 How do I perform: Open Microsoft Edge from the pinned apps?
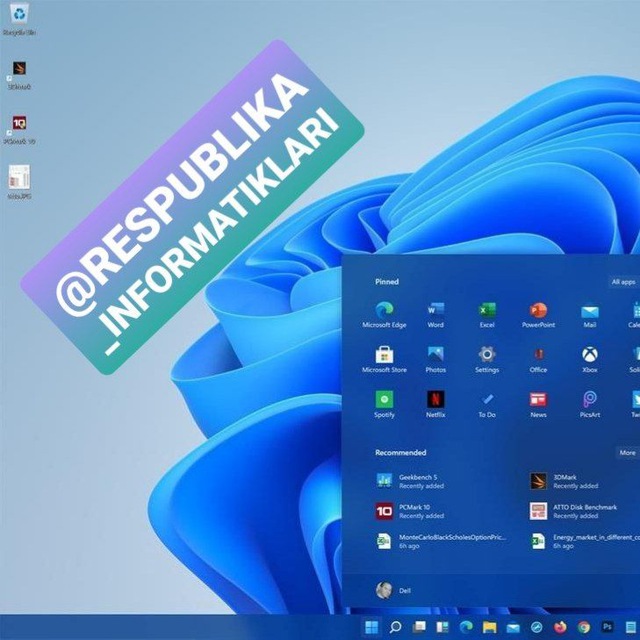point(384,315)
